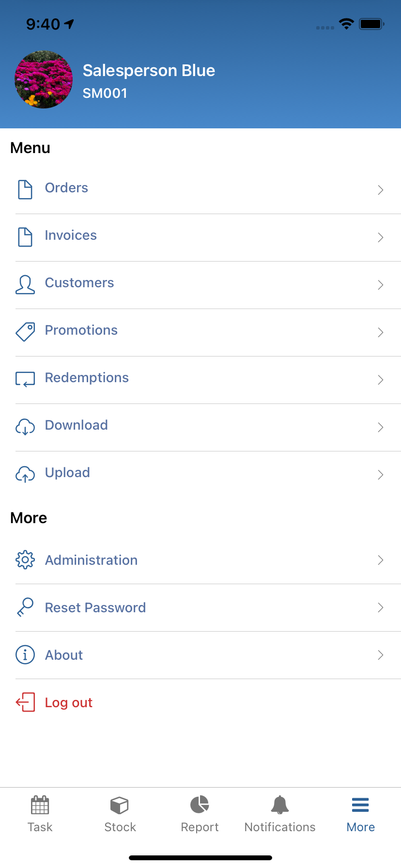
Task: Tap the Download cloud icon
Action: [25, 427]
